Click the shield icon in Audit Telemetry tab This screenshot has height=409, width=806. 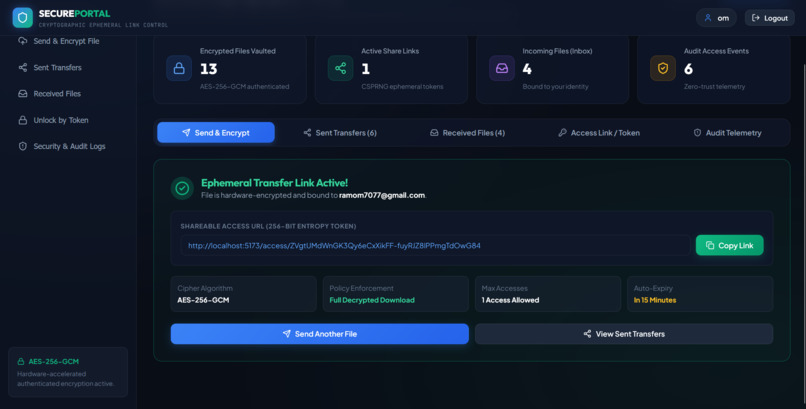click(x=698, y=133)
